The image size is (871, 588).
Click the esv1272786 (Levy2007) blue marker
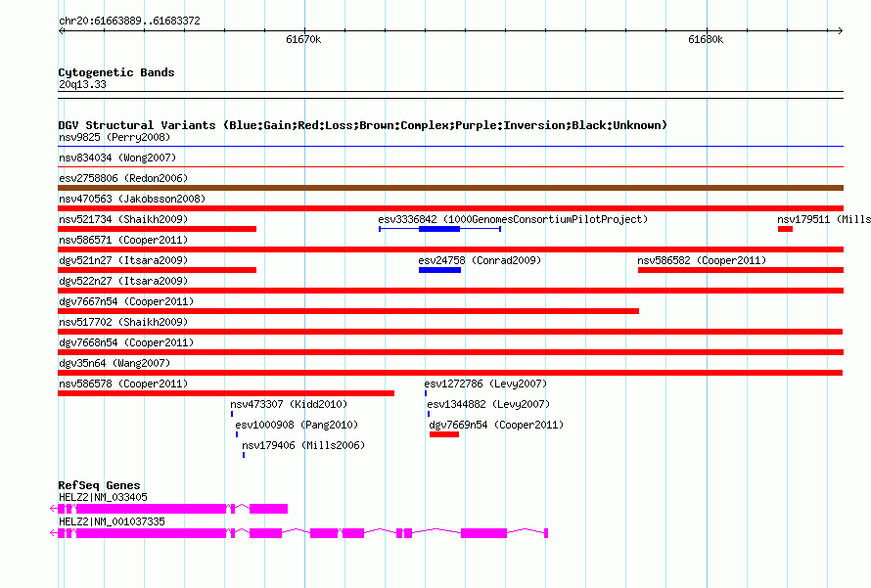(x=426, y=393)
